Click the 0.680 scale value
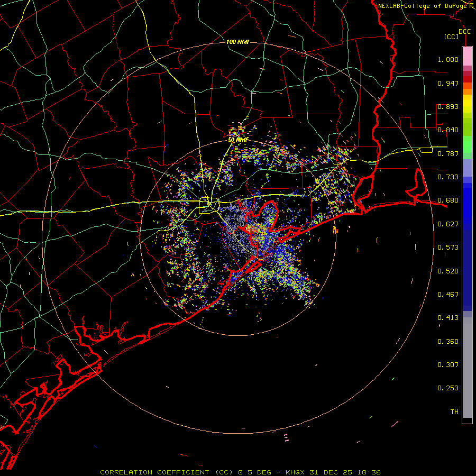Image resolution: width=476 pixels, height=476 pixels. tap(448, 200)
